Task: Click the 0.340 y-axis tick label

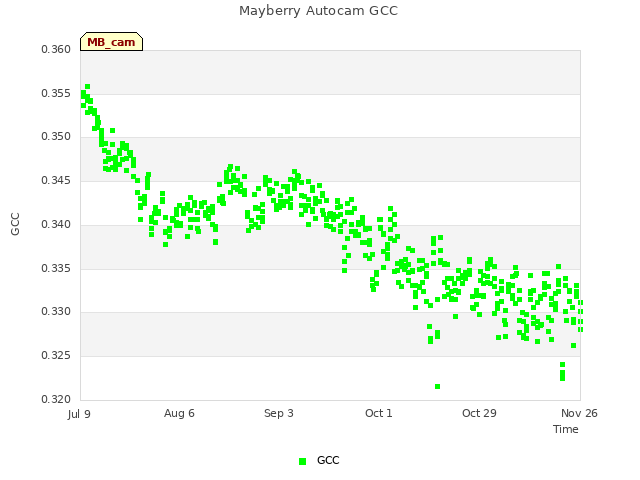Action: click(56, 224)
